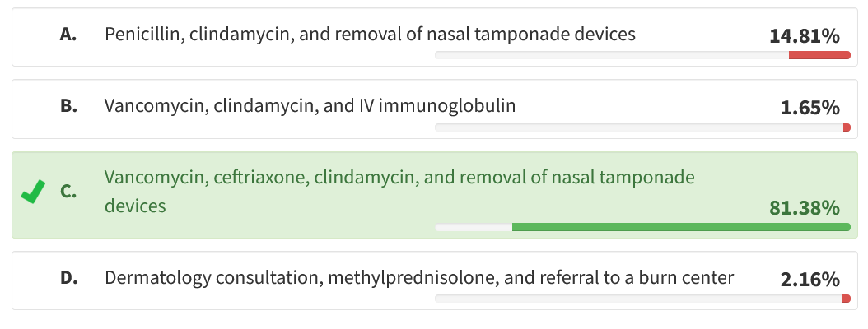Select the letter label D.
868x329 pixels.
[x=68, y=278]
